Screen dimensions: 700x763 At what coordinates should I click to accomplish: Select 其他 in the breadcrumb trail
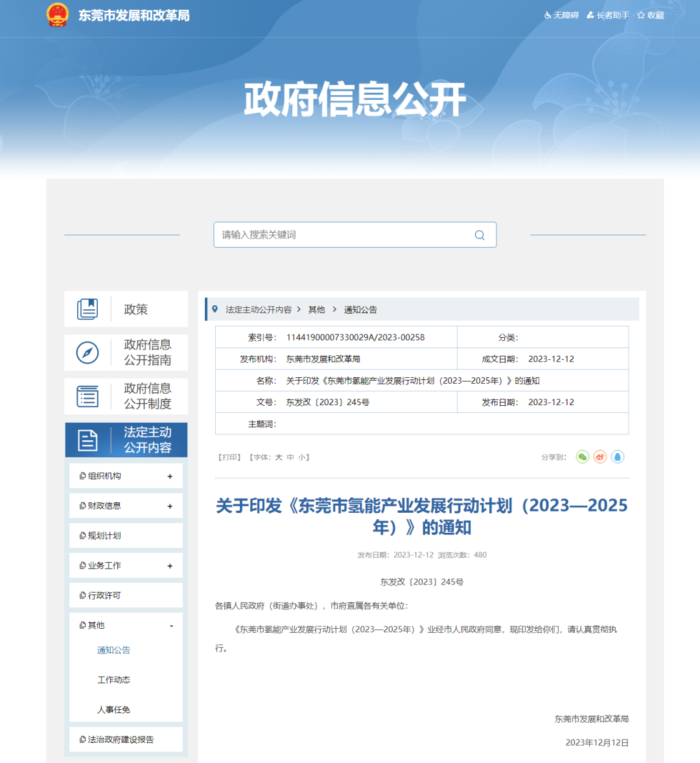tap(316, 309)
